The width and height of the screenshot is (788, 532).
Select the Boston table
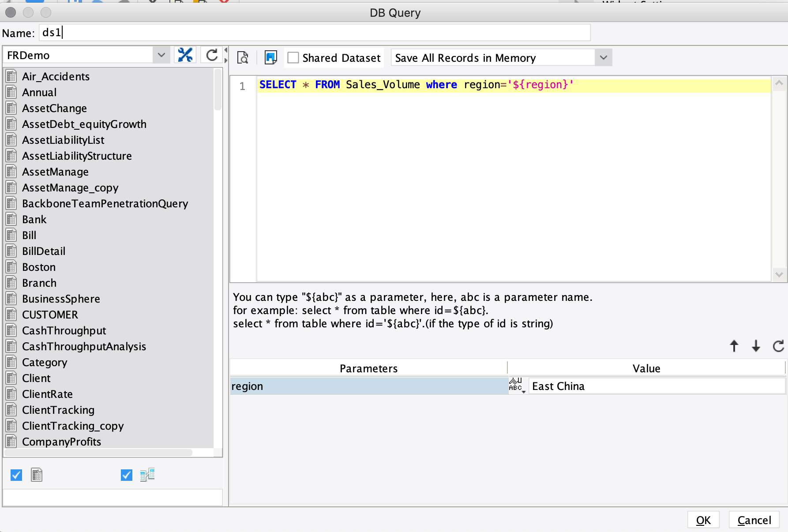39,267
